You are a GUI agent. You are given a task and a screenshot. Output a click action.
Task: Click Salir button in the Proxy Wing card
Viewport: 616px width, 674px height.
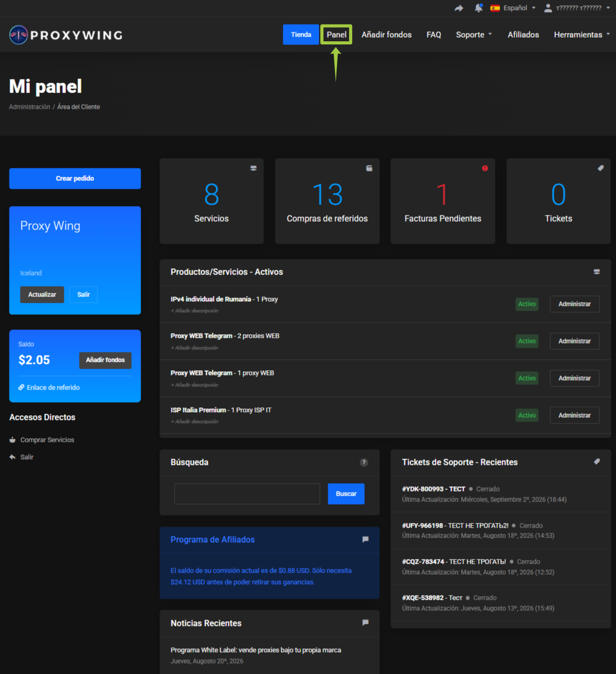click(84, 294)
